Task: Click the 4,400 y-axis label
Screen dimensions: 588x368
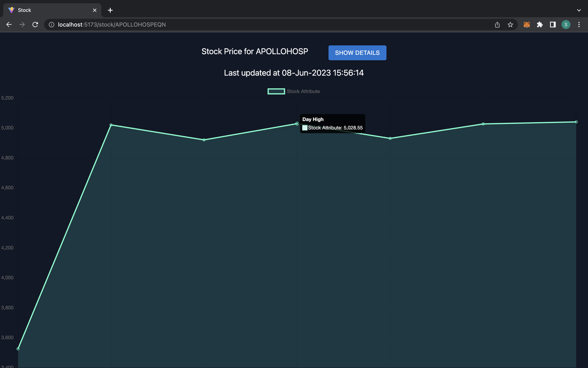Action: pos(7,218)
